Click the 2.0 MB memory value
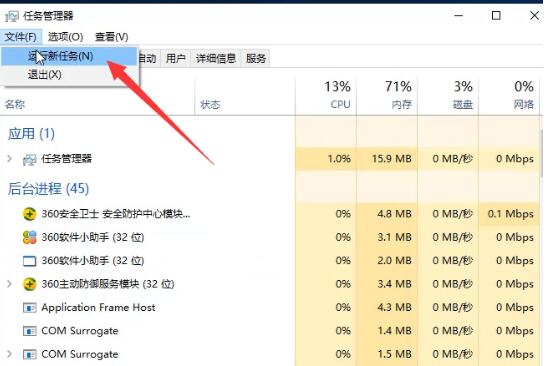 (x=394, y=260)
